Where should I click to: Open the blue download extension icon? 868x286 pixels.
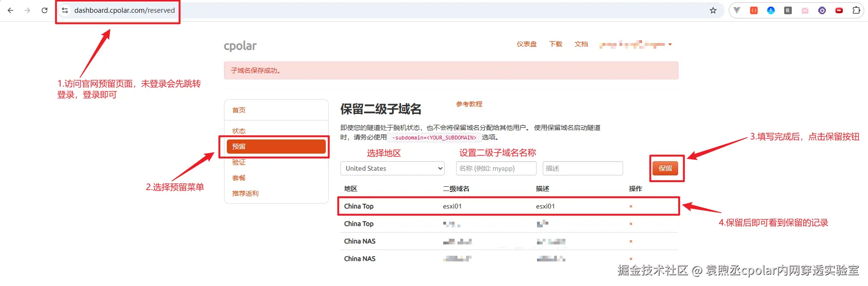[x=771, y=10]
